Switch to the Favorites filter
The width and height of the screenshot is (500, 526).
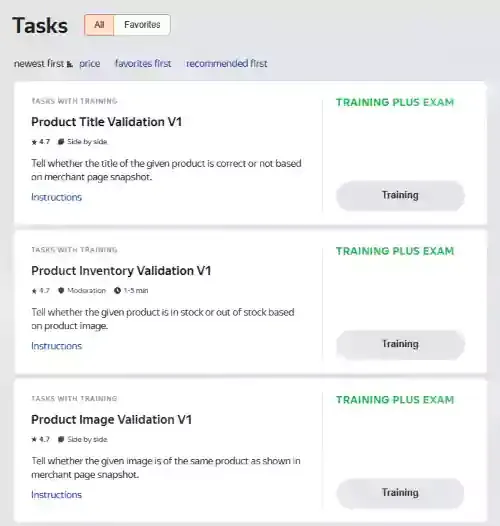coord(142,24)
